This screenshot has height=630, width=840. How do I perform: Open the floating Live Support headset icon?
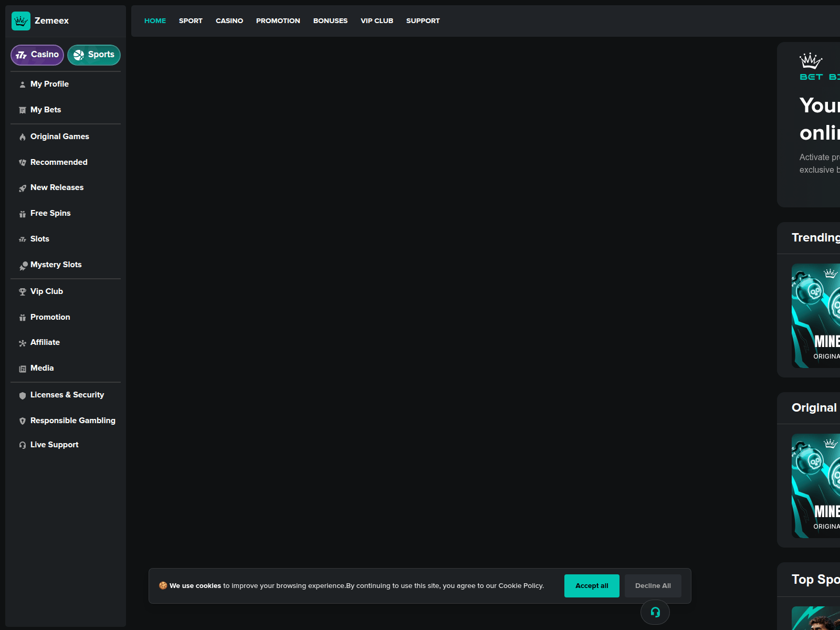[x=655, y=612]
